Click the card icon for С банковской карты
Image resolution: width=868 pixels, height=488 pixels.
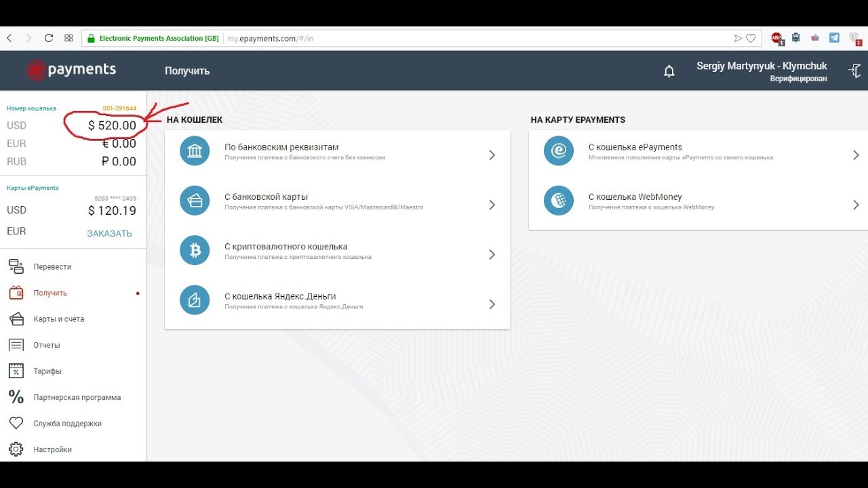195,201
